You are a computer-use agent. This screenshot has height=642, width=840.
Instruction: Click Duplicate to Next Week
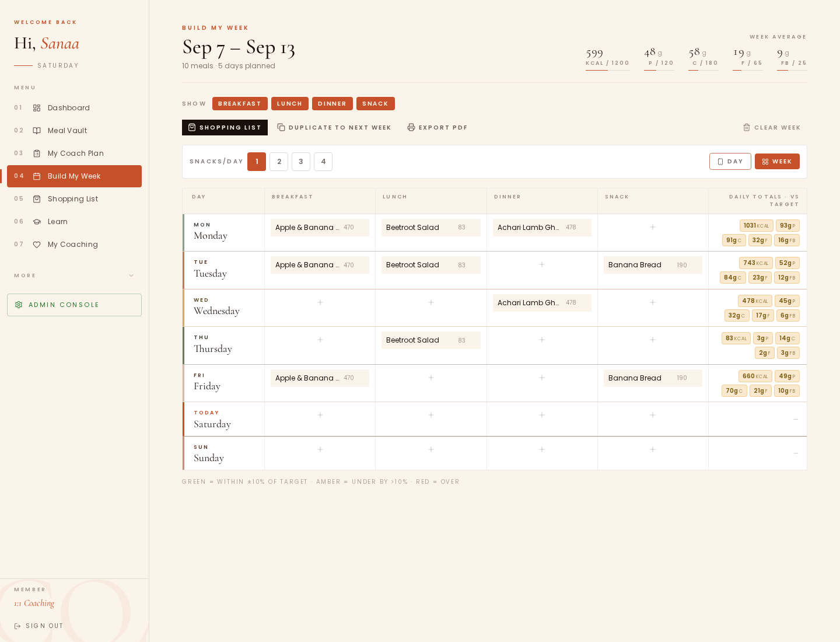click(334, 127)
